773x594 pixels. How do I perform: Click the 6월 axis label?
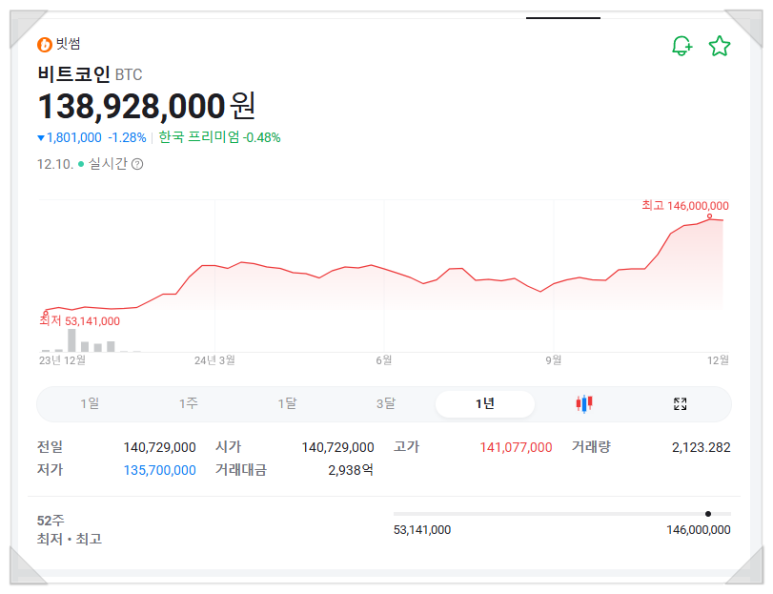[384, 360]
